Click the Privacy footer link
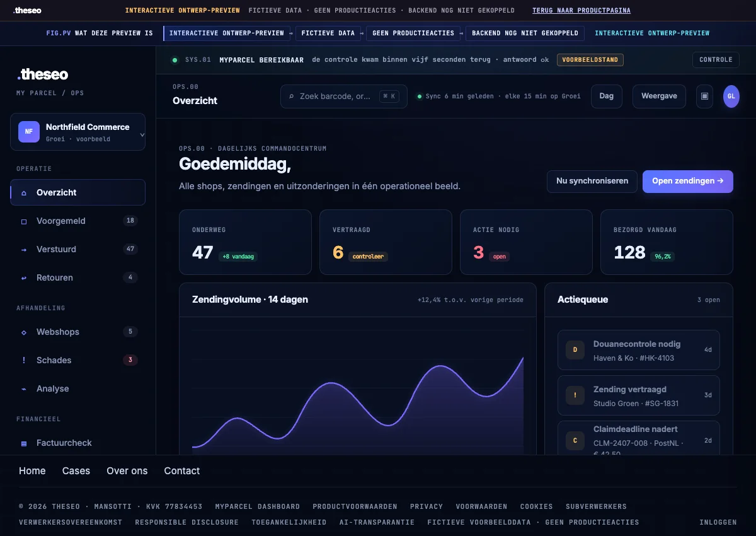Viewport: 756px width, 536px height. [427, 507]
